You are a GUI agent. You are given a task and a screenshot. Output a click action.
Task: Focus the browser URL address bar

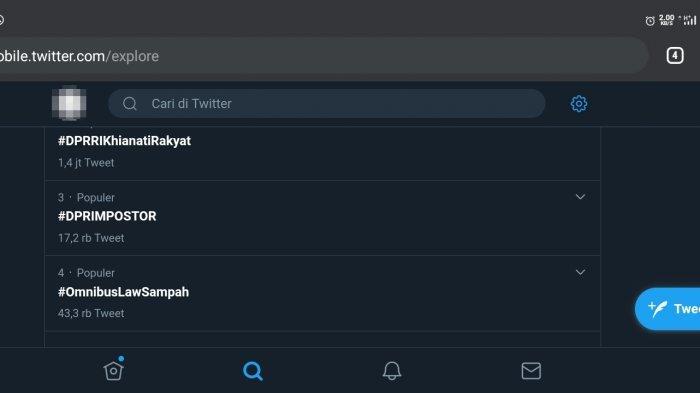321,56
